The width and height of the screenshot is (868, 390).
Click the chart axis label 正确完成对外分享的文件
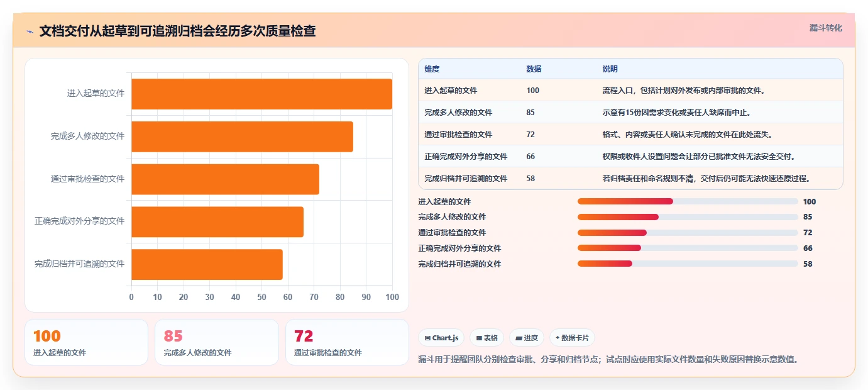click(80, 221)
